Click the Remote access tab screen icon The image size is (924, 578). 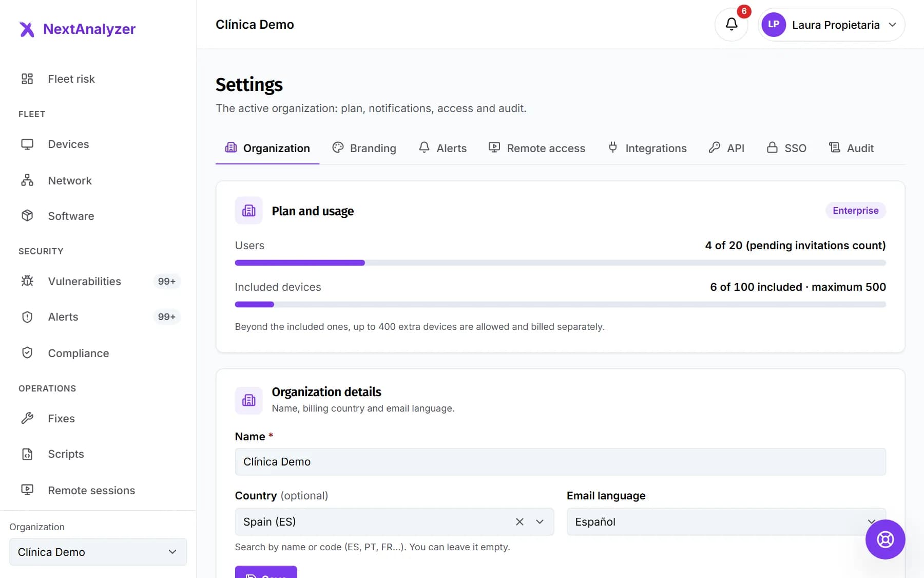pos(494,148)
